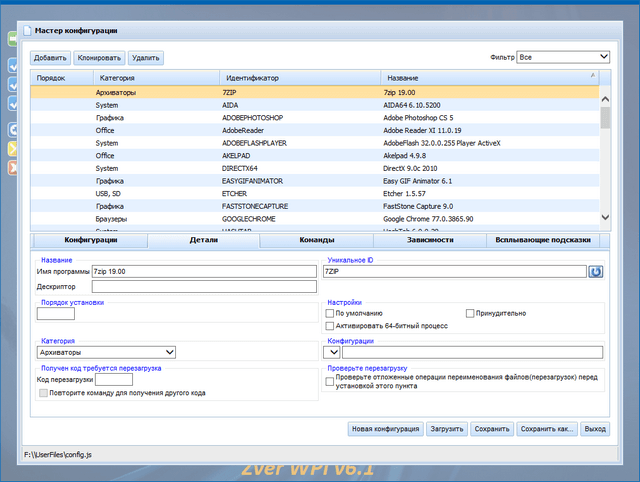Switch to the Команды tab
Screen dimensions: 640x482
(x=317, y=240)
